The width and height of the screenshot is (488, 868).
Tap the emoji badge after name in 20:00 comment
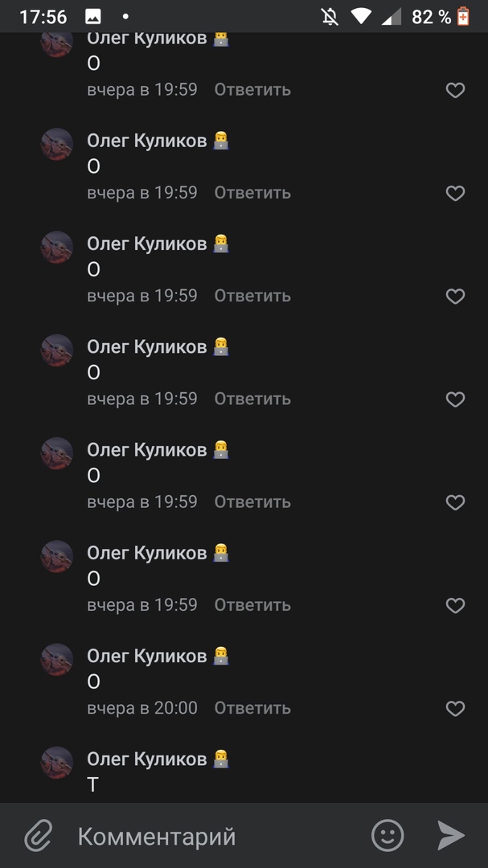click(x=221, y=656)
